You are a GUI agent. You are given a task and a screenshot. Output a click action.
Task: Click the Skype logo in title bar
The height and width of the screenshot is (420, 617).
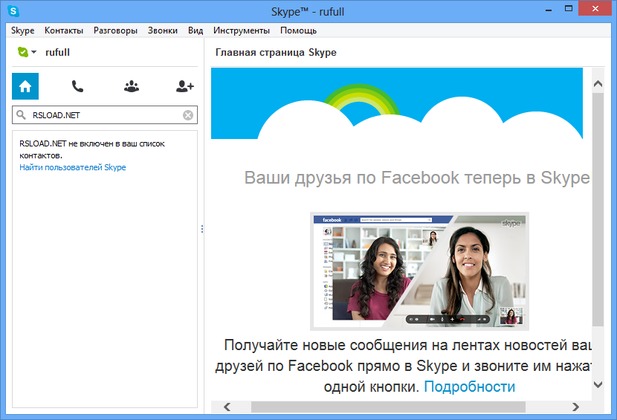coord(13,11)
